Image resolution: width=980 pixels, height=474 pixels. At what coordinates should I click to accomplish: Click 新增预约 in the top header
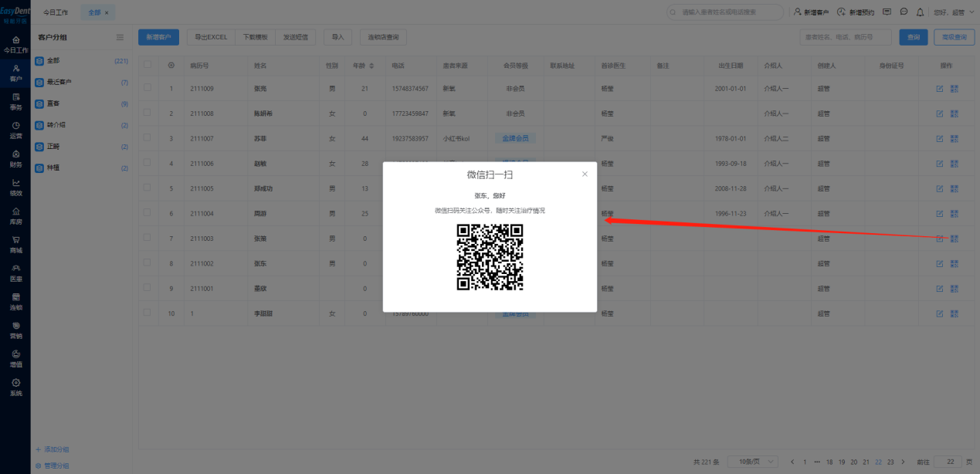[856, 12]
